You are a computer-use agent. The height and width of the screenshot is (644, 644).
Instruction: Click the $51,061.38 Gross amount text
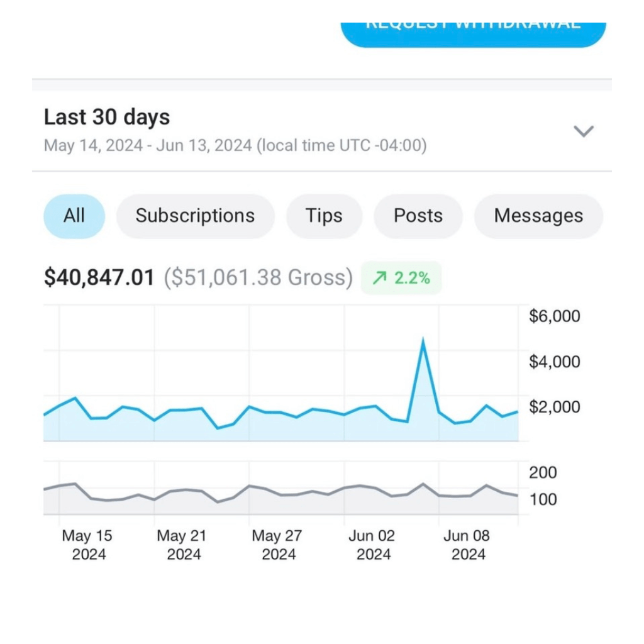258,277
